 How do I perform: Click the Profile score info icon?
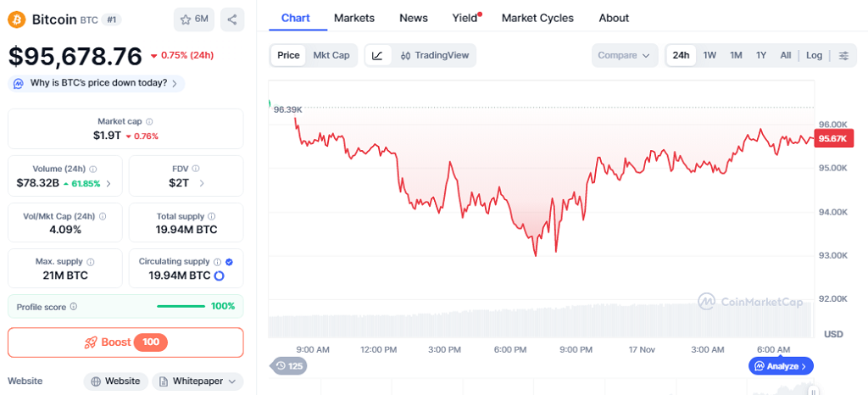tap(74, 307)
